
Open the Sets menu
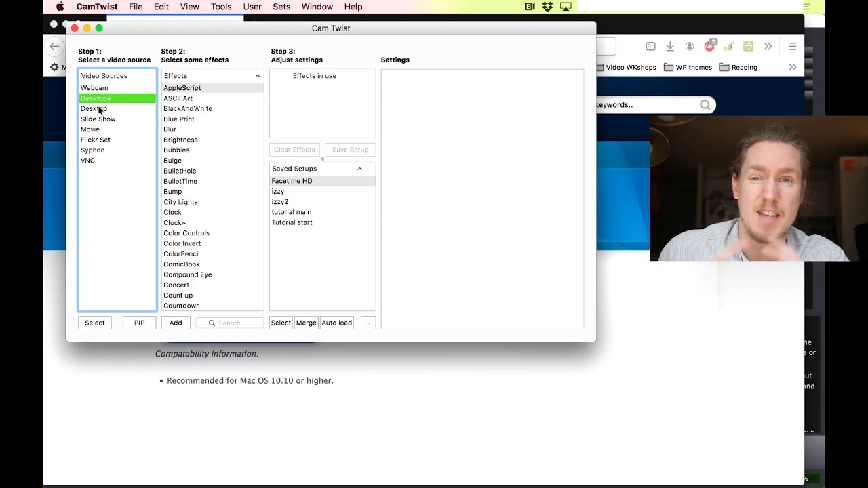pyautogui.click(x=281, y=7)
